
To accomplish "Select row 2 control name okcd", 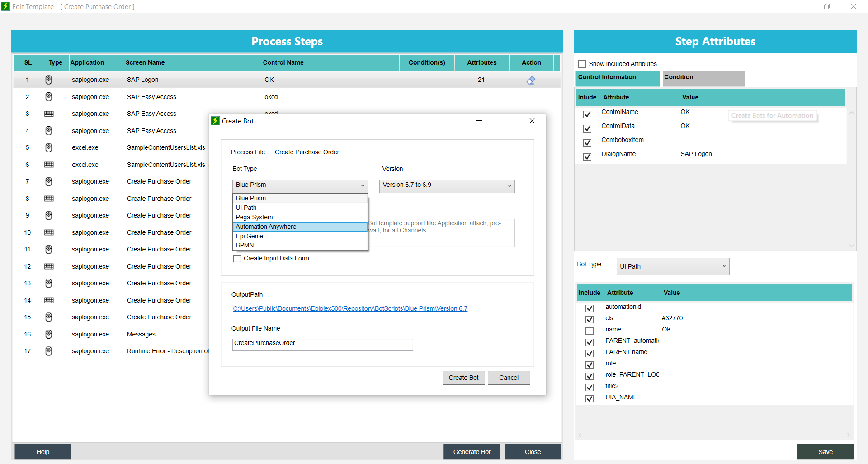I will click(x=271, y=97).
